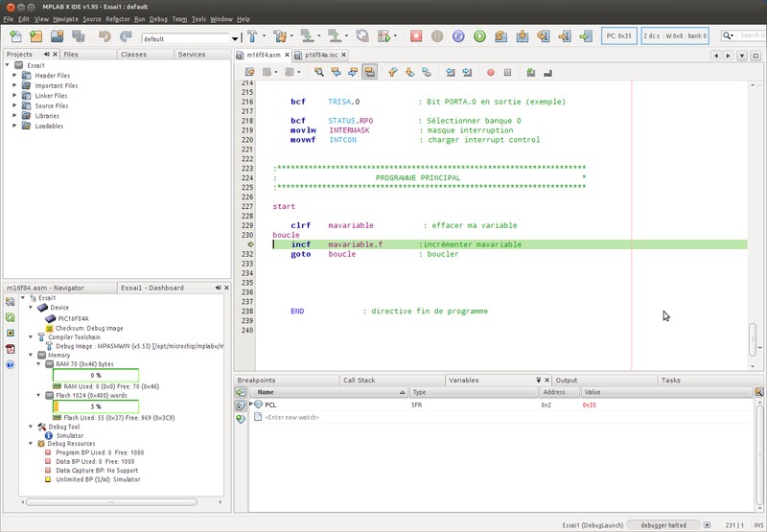767x532 pixels.
Task: Click the New Project toolbar icon
Action: [x=36, y=36]
